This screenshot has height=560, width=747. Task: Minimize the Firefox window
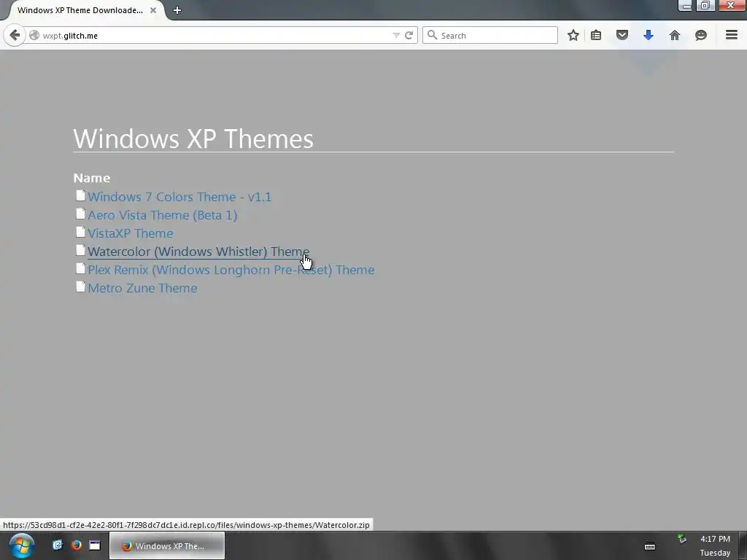pyautogui.click(x=686, y=5)
